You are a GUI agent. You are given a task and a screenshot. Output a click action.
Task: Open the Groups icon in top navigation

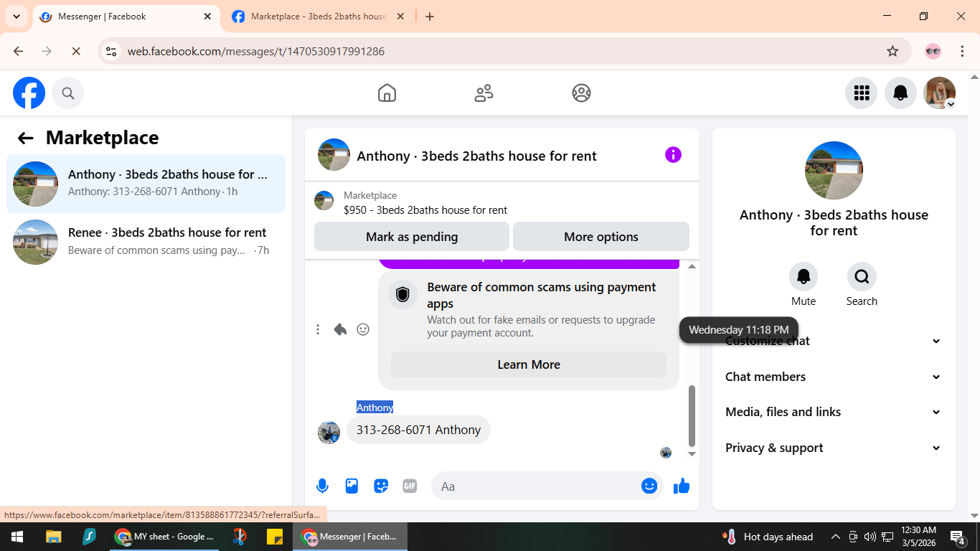[x=581, y=93]
